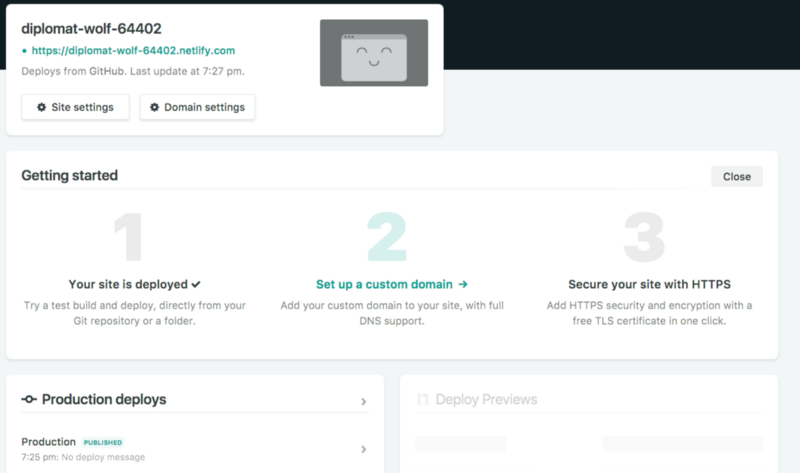Click the Deploy Previews heading

486,399
